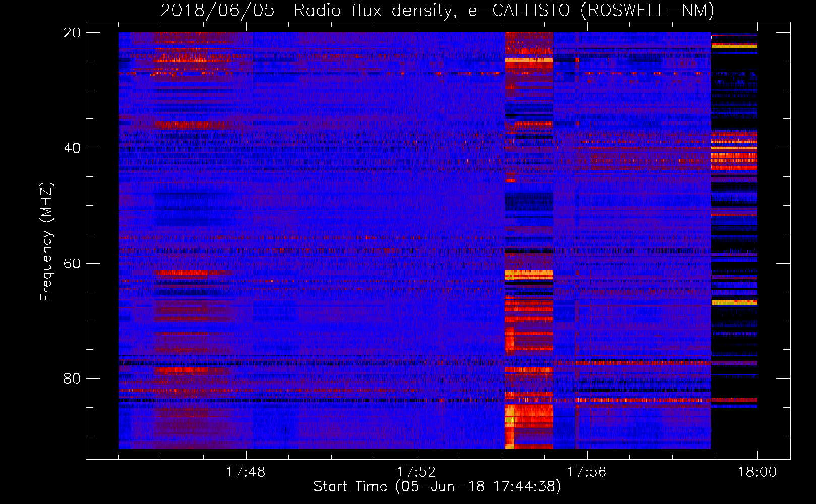Click the Frequency (MHZ) axis label

tap(46, 241)
